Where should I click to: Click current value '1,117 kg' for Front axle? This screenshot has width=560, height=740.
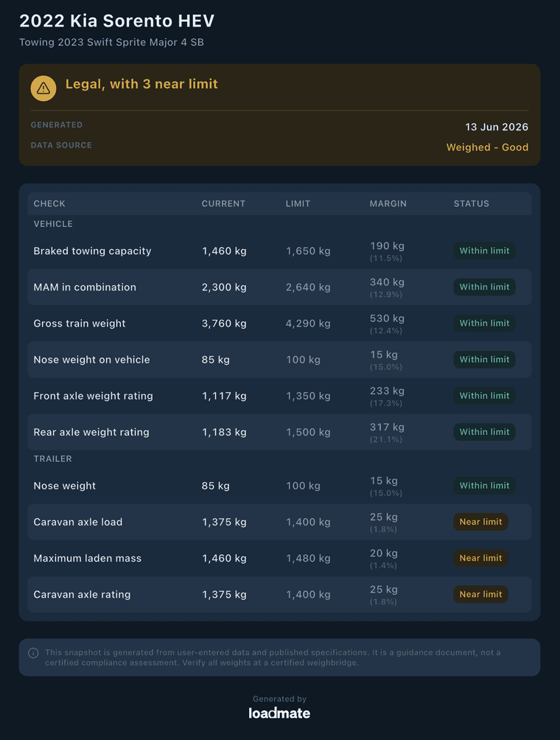tap(224, 396)
